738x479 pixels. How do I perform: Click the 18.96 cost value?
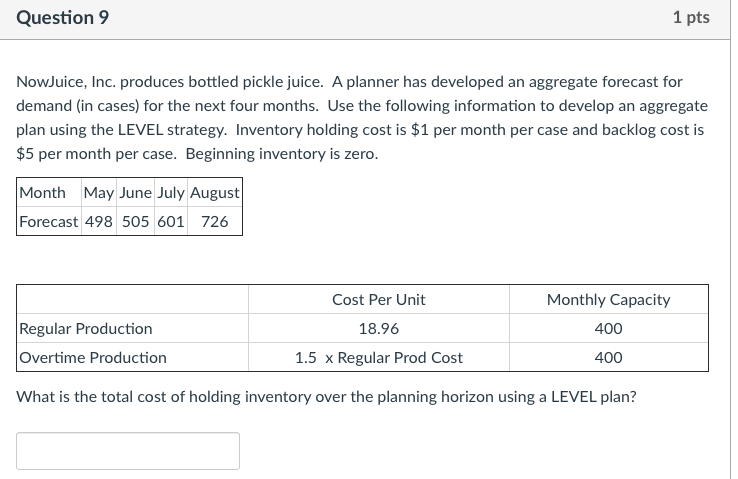379,328
